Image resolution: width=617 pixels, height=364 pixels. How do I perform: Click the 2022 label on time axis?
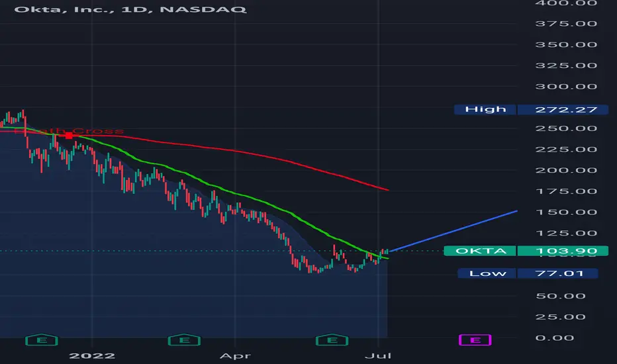click(92, 356)
